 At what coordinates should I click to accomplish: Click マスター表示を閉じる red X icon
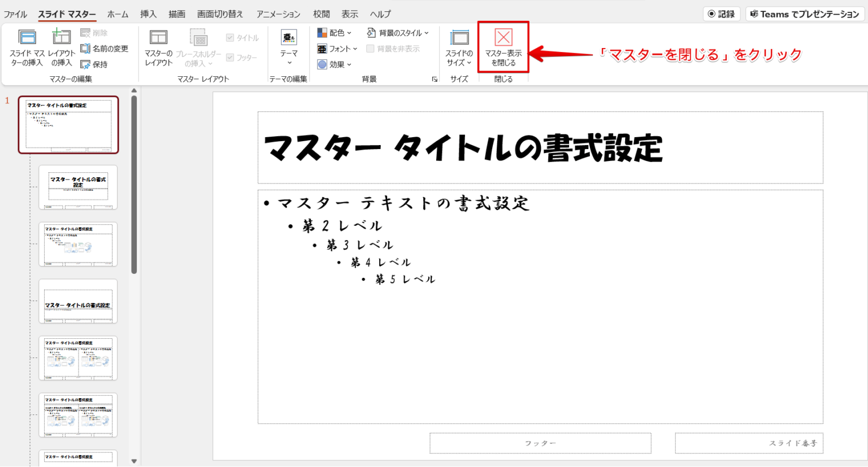pyautogui.click(x=503, y=38)
